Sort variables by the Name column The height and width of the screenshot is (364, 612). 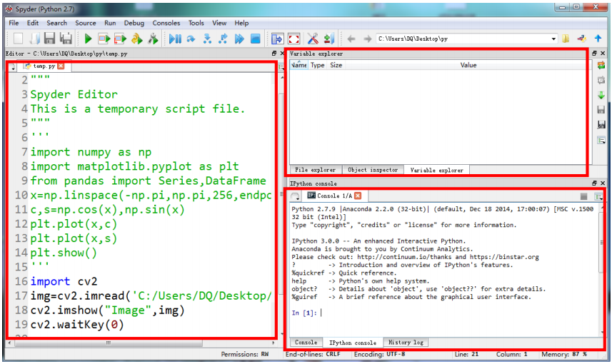tap(299, 65)
